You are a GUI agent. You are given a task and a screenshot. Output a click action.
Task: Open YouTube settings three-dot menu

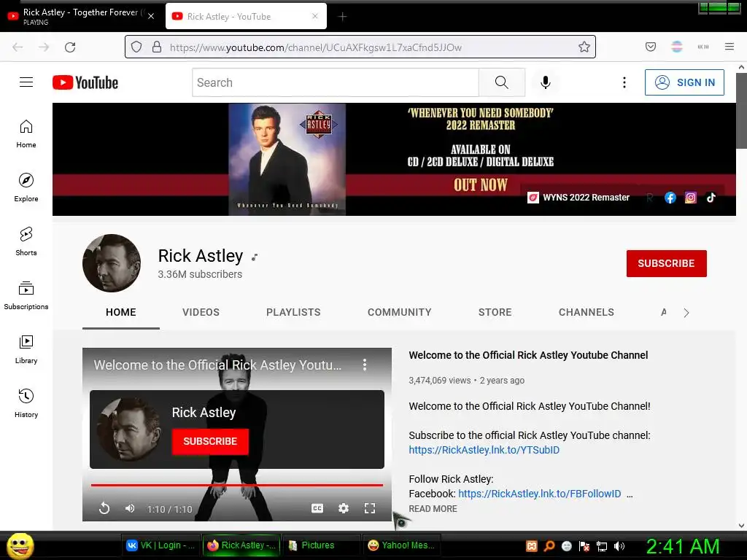pos(624,82)
